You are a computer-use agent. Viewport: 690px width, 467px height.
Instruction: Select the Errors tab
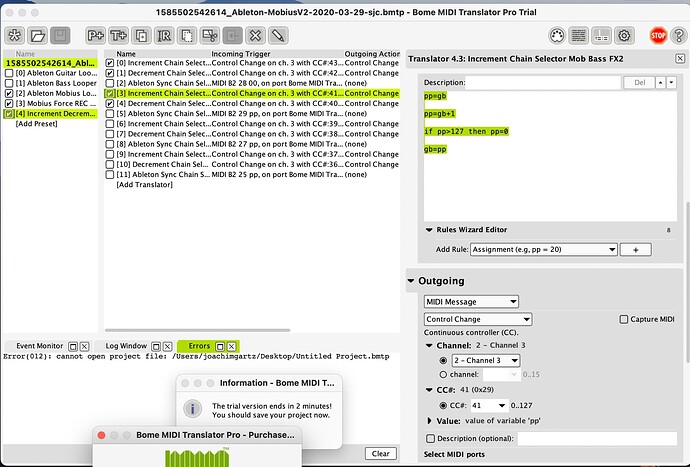click(199, 346)
